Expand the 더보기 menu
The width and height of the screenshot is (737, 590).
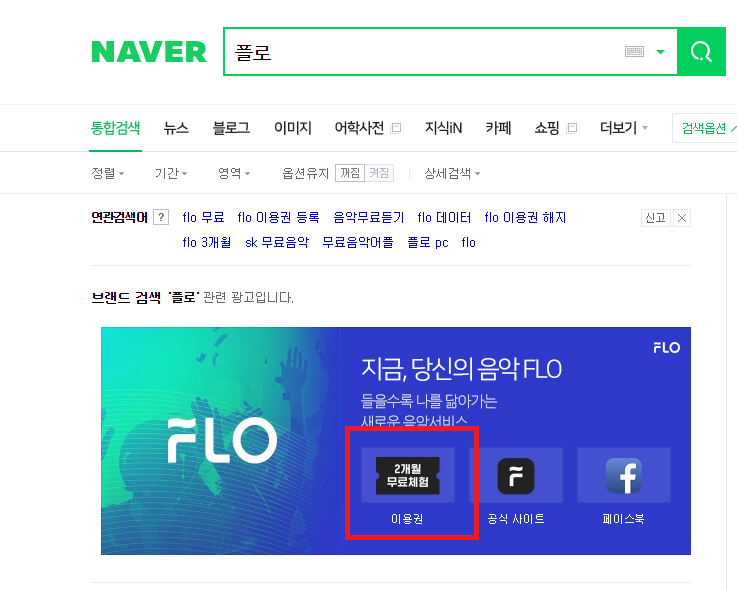click(x=624, y=127)
